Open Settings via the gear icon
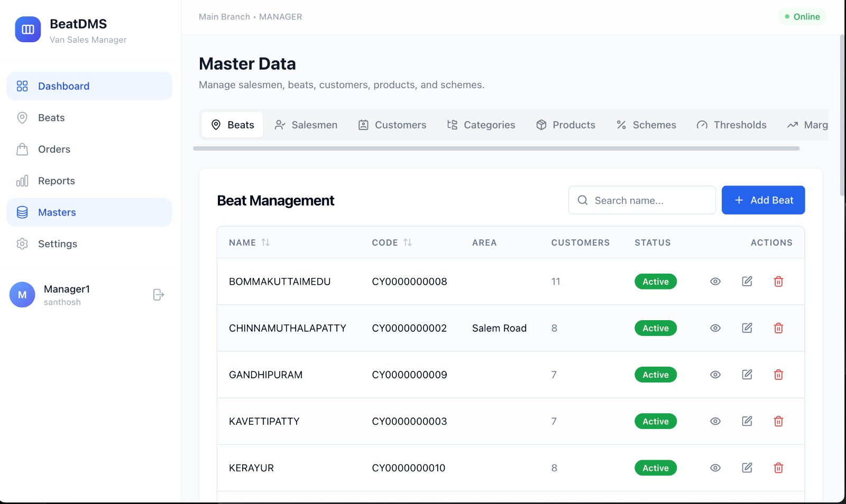846x504 pixels. (22, 244)
